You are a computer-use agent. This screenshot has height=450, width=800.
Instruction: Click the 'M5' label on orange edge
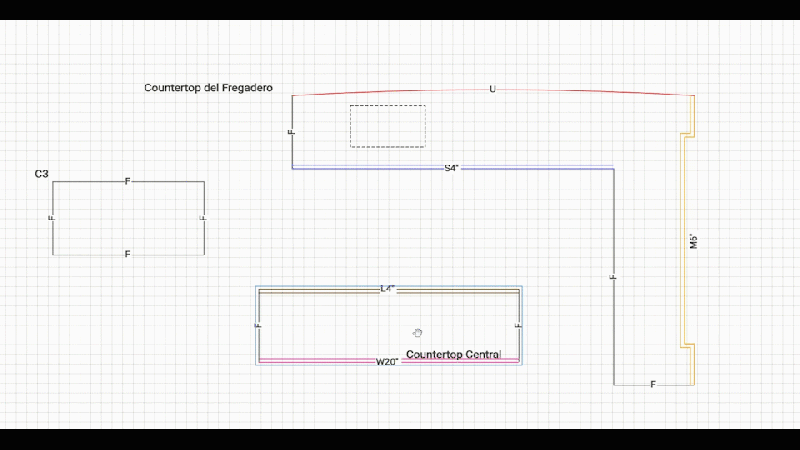click(x=693, y=241)
